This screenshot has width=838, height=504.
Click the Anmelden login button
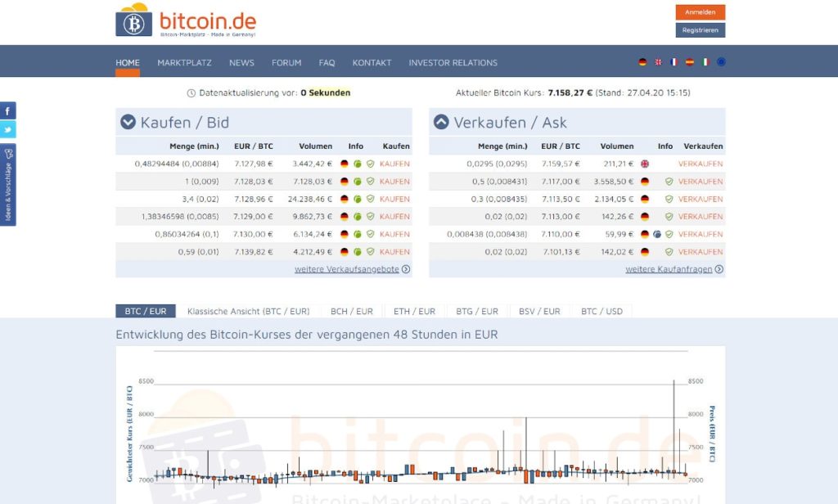pos(701,12)
